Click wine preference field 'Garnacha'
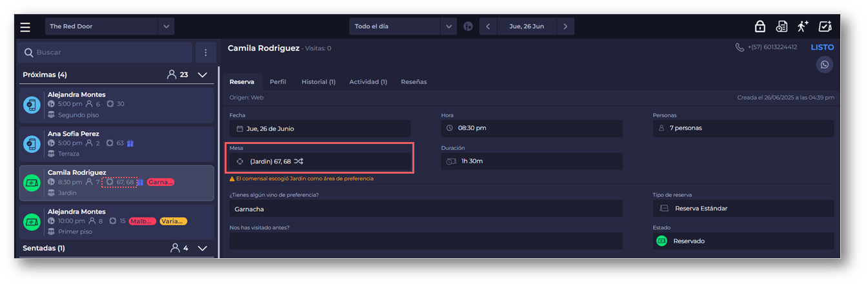 pyautogui.click(x=426, y=209)
